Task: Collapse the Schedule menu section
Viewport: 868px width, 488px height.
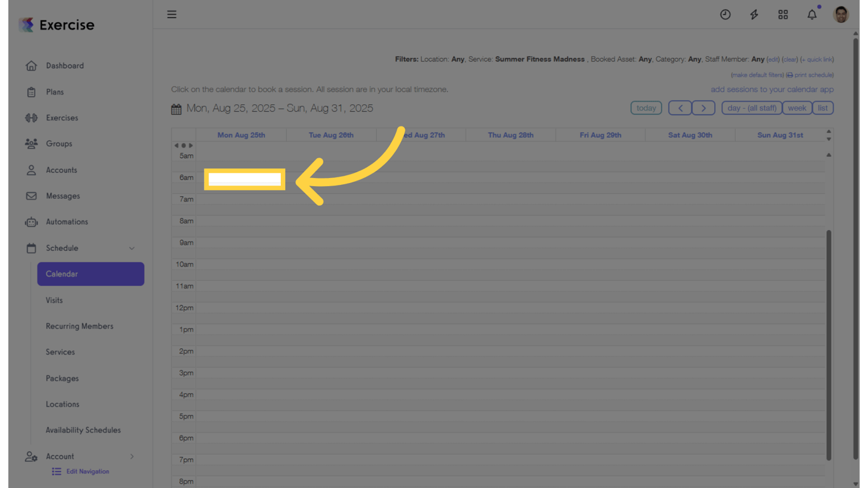Action: tap(132, 248)
